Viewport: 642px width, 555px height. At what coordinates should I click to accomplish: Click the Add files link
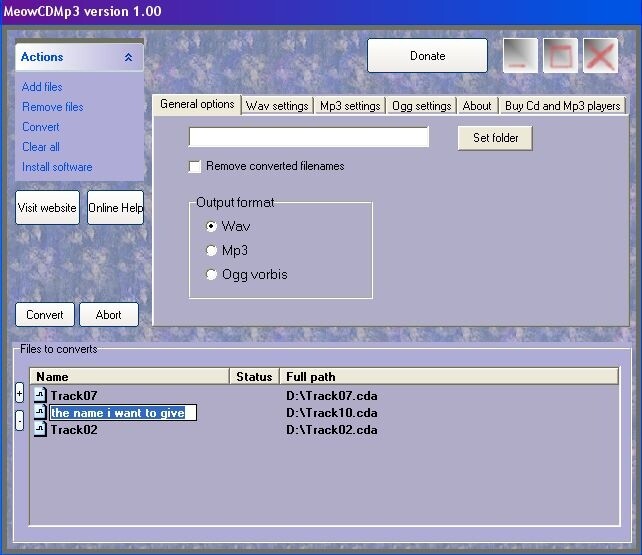click(x=42, y=87)
